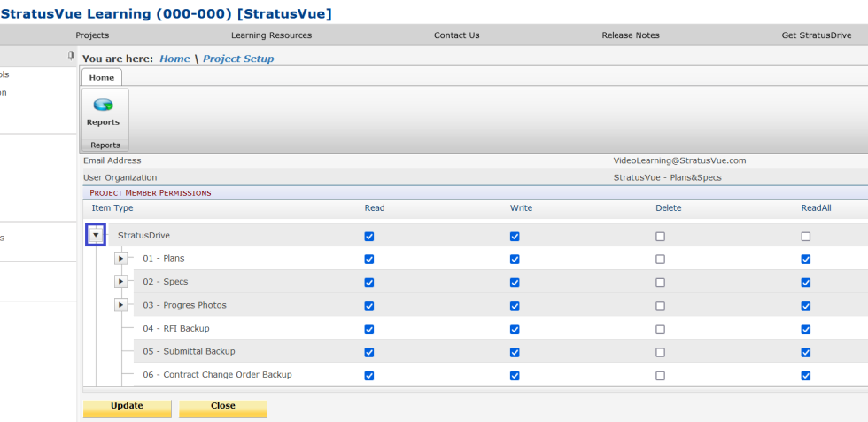This screenshot has height=422, width=868.
Task: Uncheck Read for 06 - Contract Change Order Backup
Action: (x=369, y=376)
